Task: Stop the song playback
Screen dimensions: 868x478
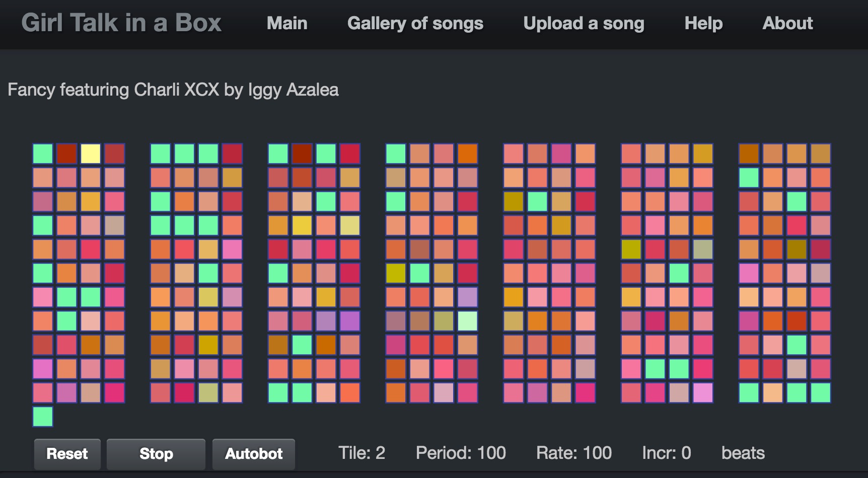Action: click(156, 453)
